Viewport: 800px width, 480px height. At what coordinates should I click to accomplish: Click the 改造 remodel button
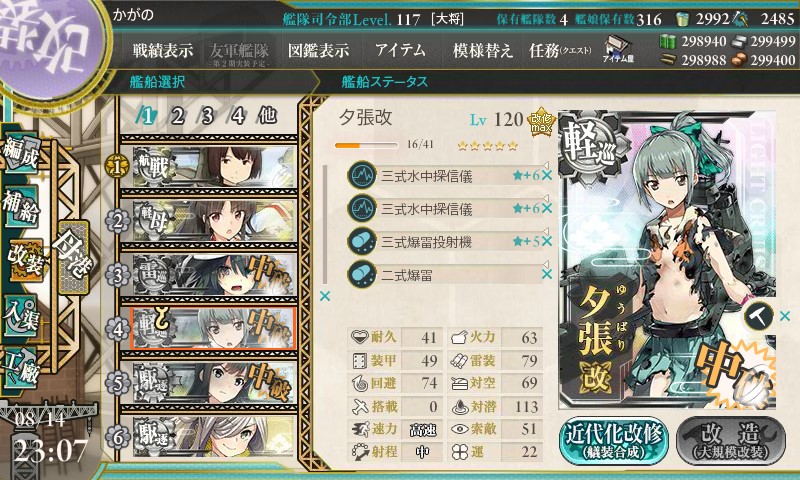coord(731,441)
